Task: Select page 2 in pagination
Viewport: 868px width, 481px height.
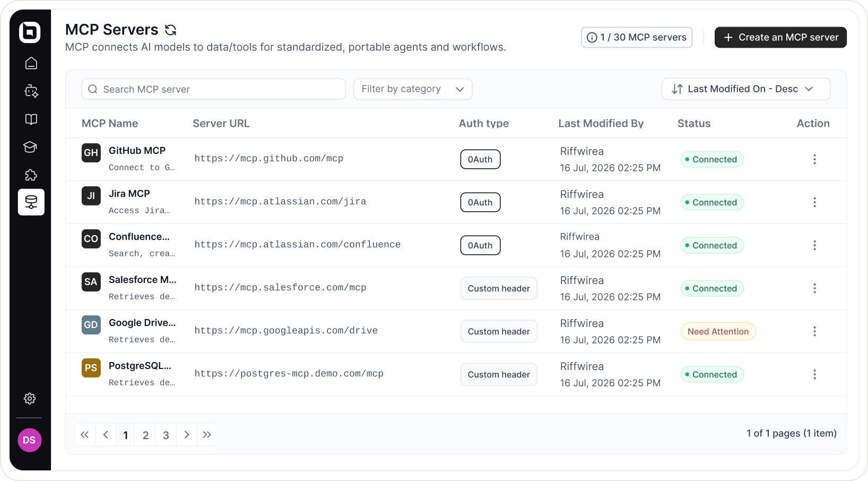Action: (146, 435)
